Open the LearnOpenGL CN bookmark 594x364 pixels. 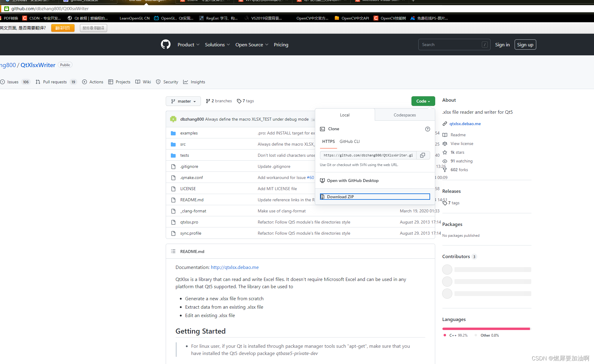pos(134,18)
